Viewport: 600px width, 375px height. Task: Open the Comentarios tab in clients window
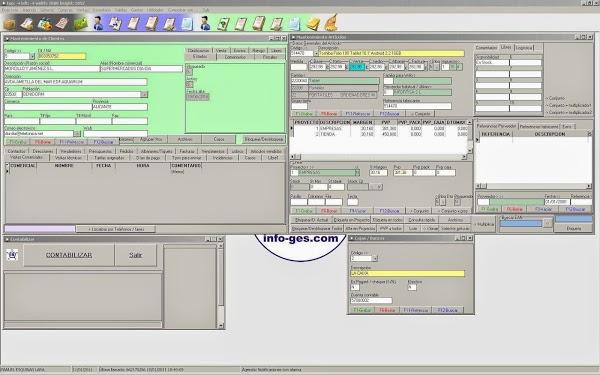(235, 57)
